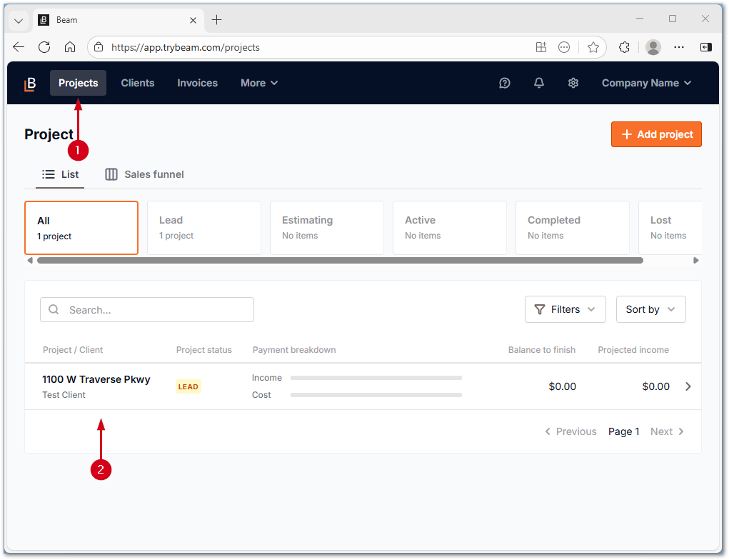The height and width of the screenshot is (560, 729).
Task: Click the browser home icon
Action: point(70,47)
